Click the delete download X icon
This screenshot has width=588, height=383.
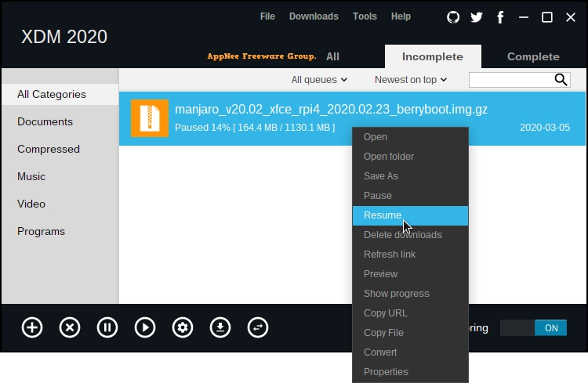click(x=70, y=327)
